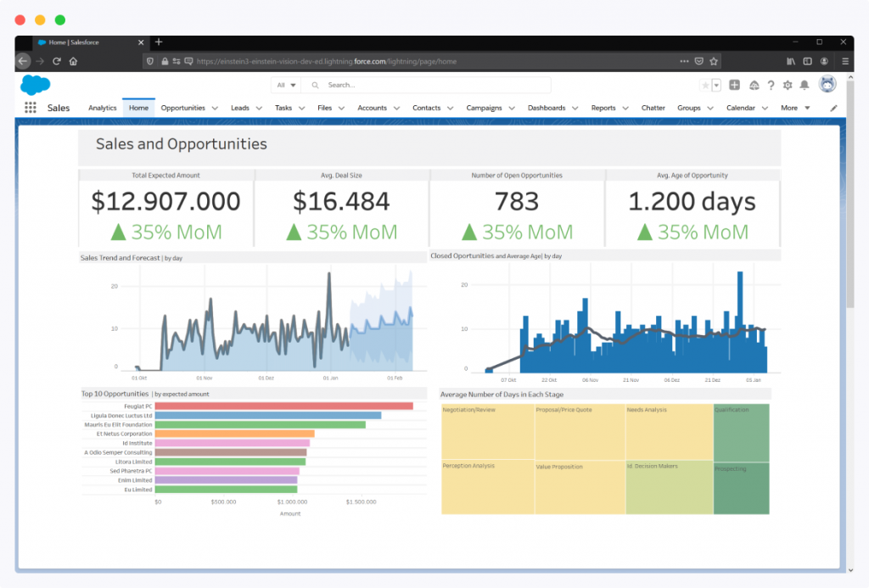Open the Reports menu item
869x588 pixels.
tap(603, 108)
